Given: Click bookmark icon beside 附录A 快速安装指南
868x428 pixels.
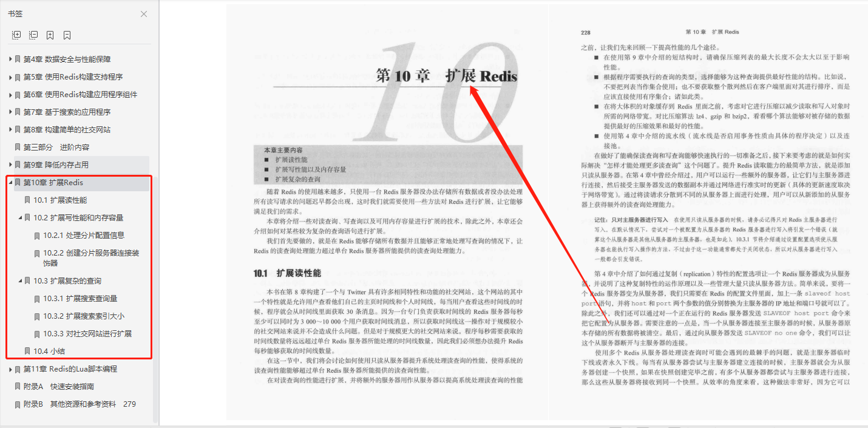Looking at the screenshot, I should pyautogui.click(x=18, y=387).
